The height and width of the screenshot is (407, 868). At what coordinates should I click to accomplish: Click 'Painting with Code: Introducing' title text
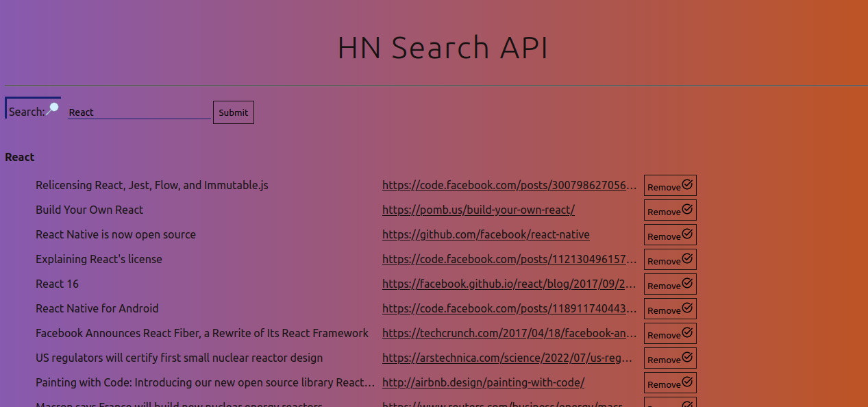pyautogui.click(x=206, y=382)
